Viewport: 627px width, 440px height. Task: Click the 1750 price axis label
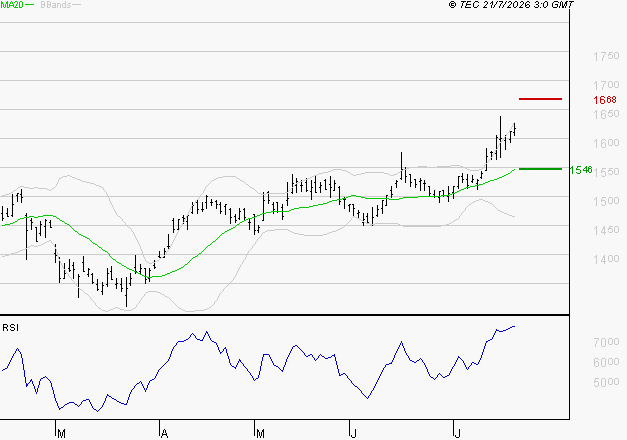point(606,56)
